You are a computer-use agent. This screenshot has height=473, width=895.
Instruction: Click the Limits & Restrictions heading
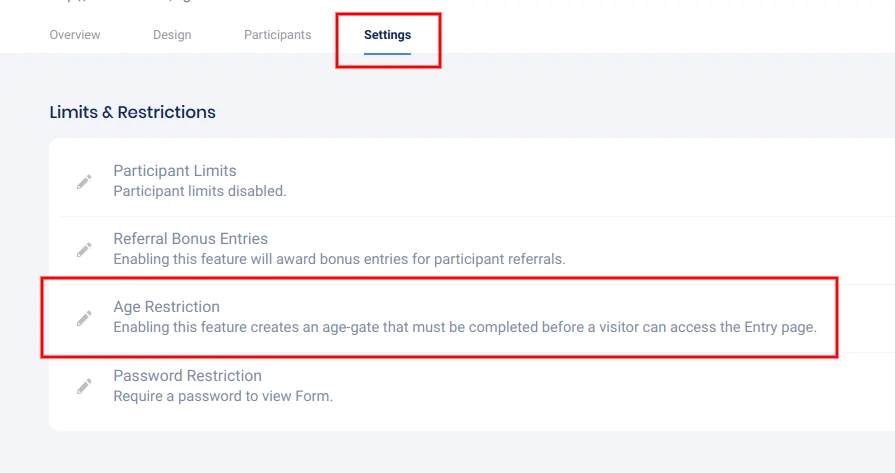point(132,112)
